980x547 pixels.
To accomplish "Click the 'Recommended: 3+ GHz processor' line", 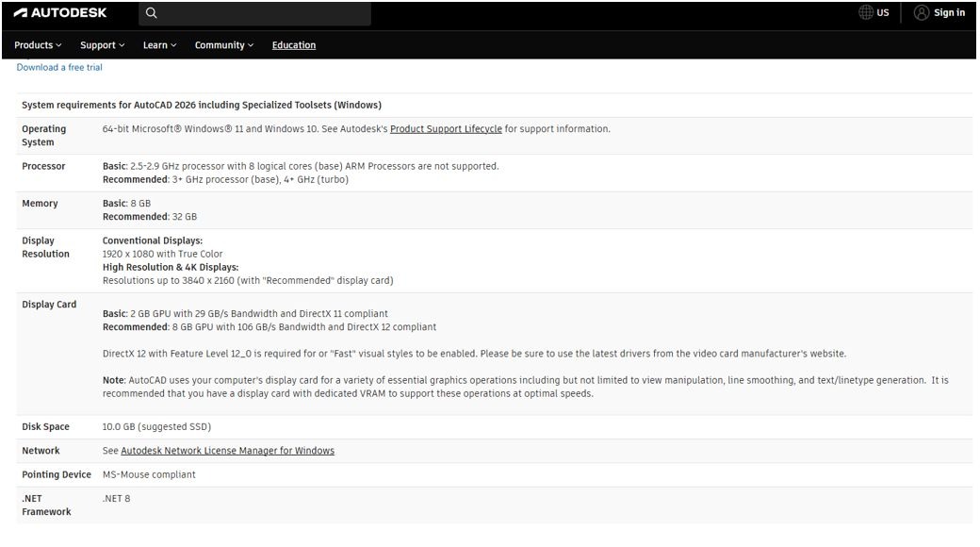I will pos(225,179).
